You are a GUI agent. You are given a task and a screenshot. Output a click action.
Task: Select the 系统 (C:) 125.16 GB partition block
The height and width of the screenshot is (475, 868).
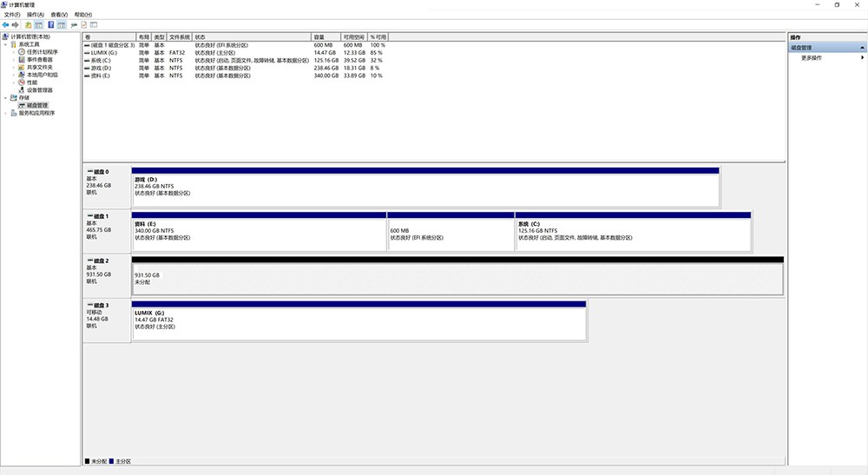pos(634,232)
